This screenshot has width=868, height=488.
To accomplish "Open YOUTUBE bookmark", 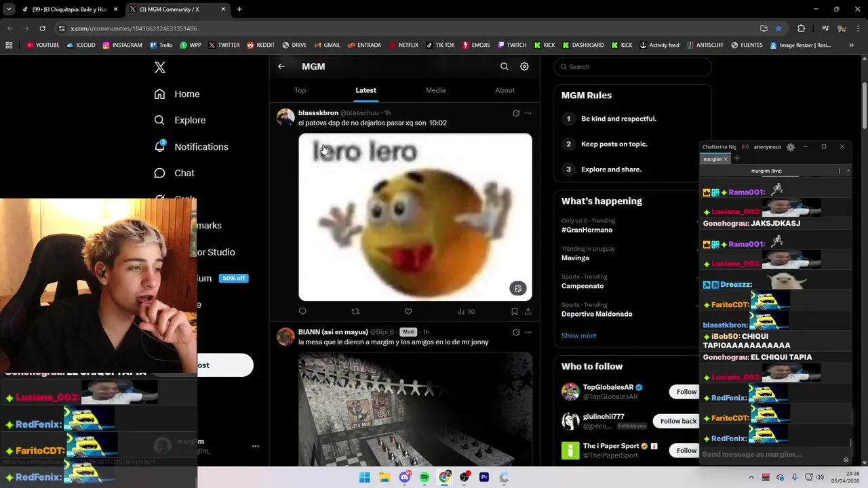I will click(43, 45).
